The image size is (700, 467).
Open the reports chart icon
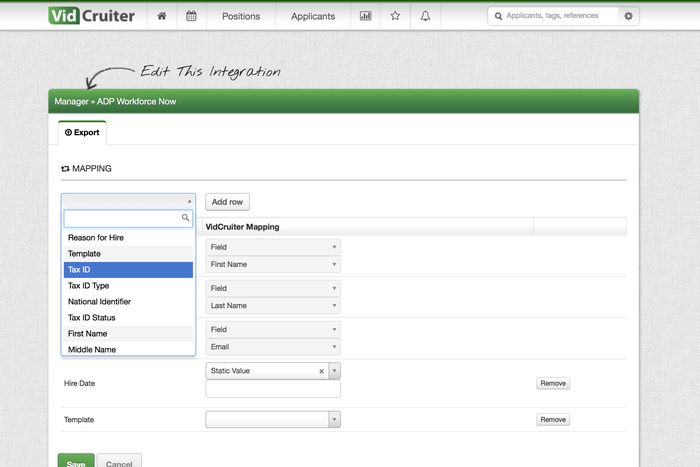365,16
